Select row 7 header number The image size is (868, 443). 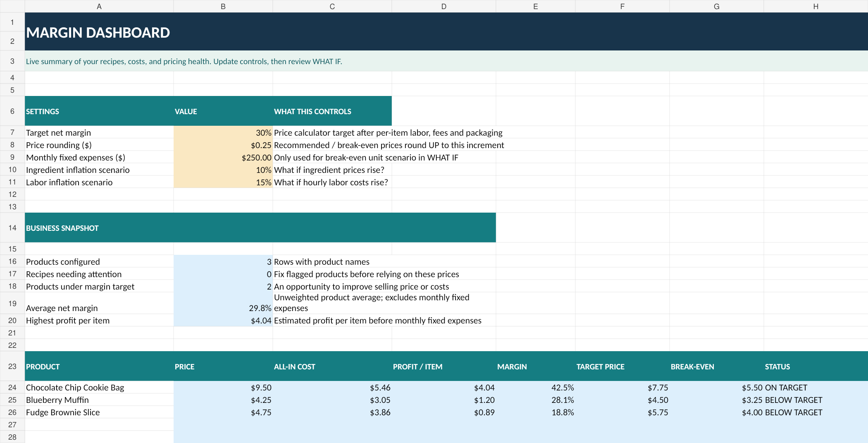point(12,132)
